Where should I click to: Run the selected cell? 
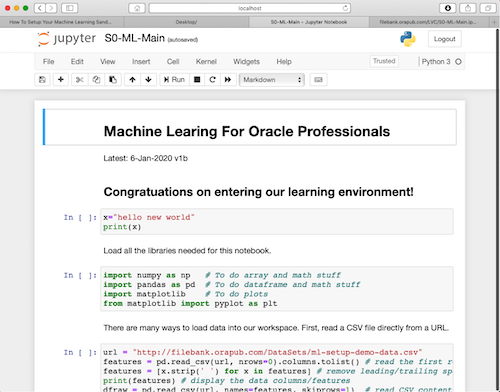tap(174, 80)
